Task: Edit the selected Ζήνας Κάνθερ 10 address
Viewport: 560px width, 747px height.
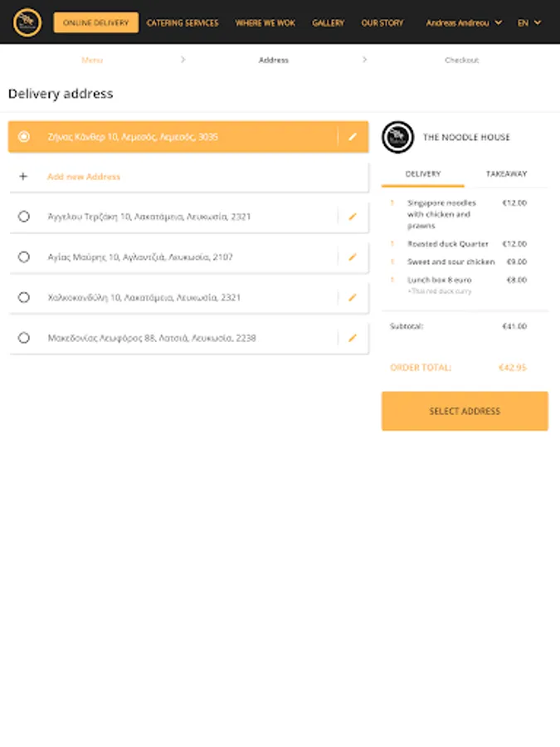Action: coord(353,137)
